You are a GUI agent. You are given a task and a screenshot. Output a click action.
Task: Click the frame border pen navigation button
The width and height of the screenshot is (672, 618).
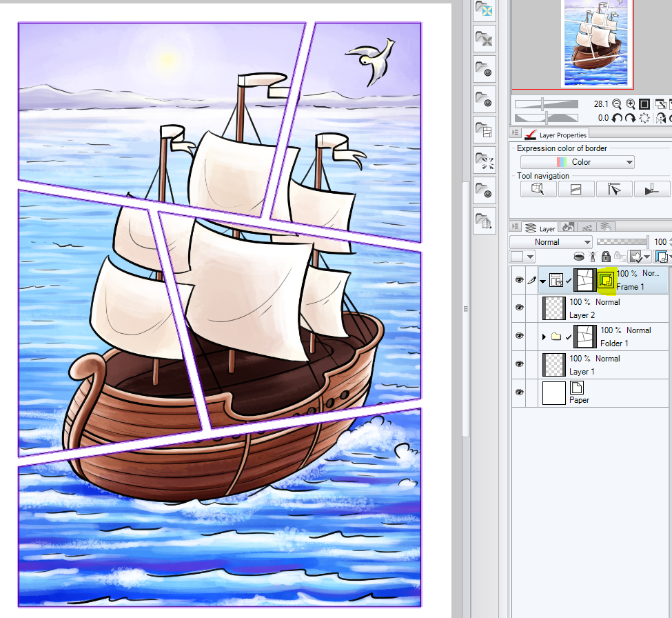pyautogui.click(x=652, y=188)
